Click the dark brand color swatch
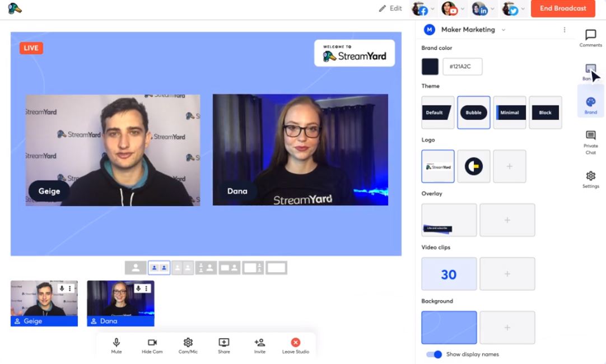The width and height of the screenshot is (606, 364). click(x=430, y=67)
